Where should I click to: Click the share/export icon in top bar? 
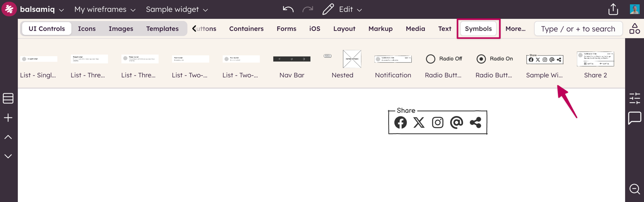tap(613, 9)
